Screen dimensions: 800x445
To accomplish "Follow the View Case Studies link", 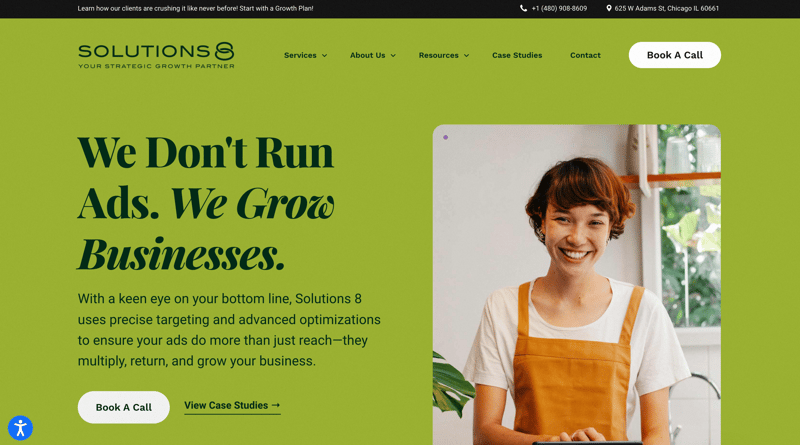I will click(232, 406).
